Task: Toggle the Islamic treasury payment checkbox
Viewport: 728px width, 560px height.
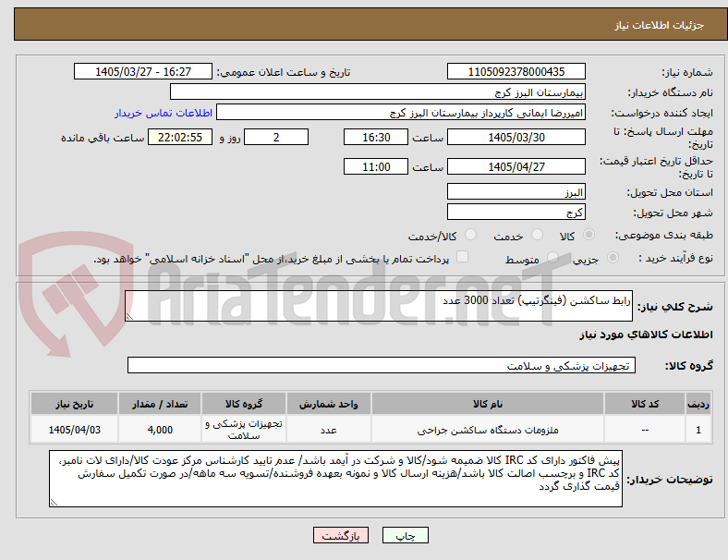Action: point(463,257)
